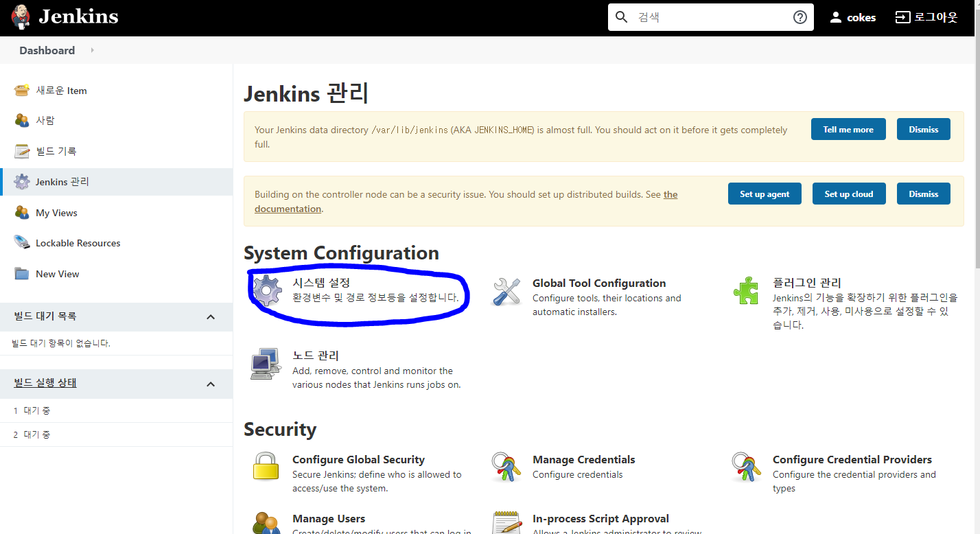Viewport: 980px width, 534px height.
Task: Click the 노드 관리 computer icon
Action: tap(266, 364)
